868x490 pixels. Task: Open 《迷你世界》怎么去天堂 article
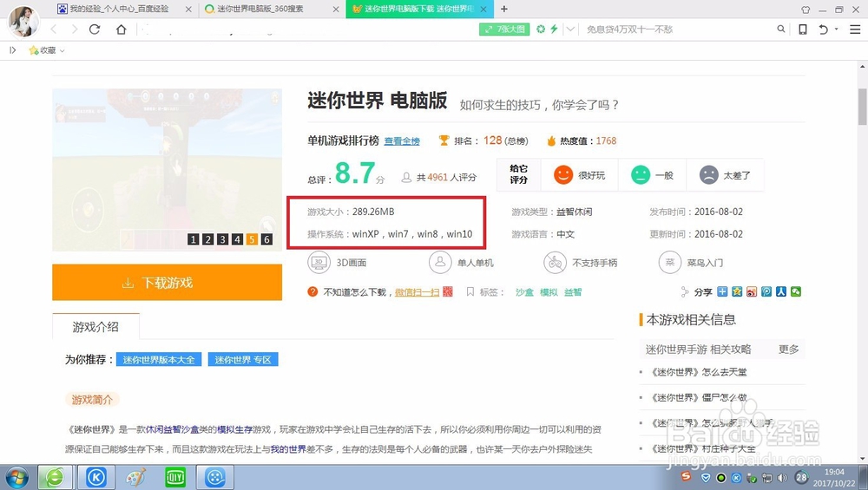[x=700, y=372]
